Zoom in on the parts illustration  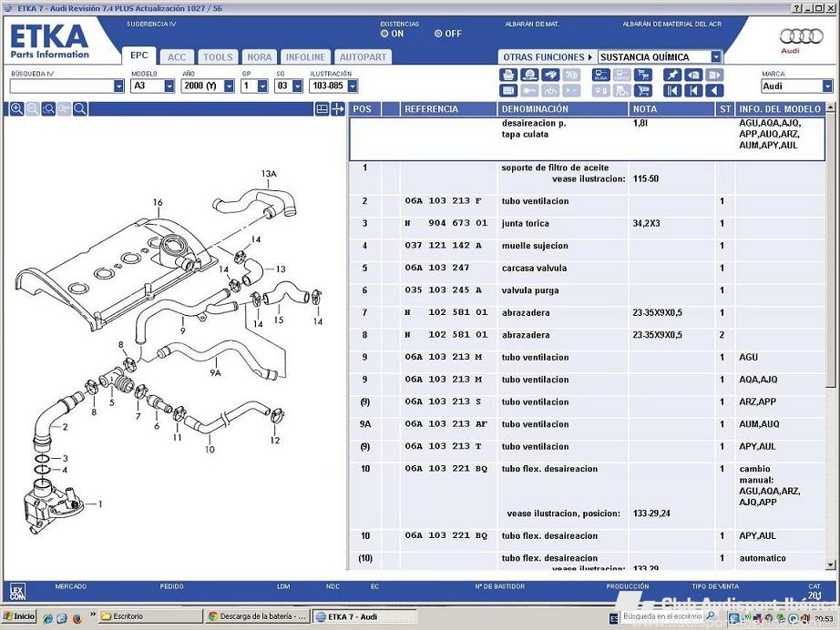pos(16,109)
